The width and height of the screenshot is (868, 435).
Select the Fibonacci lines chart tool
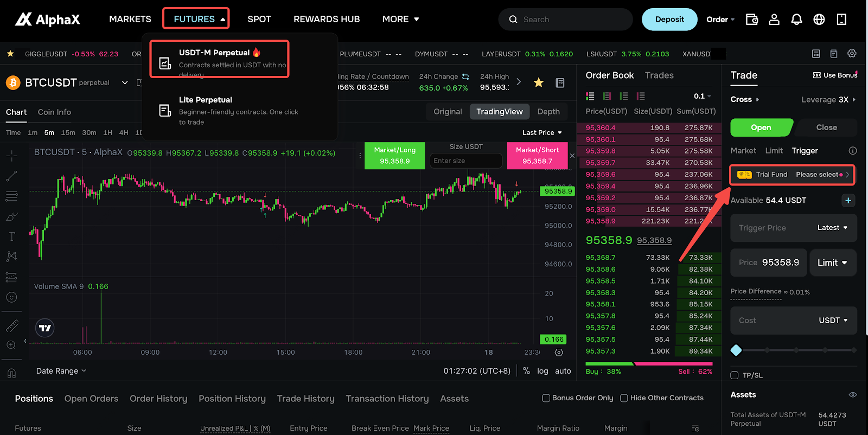11,196
